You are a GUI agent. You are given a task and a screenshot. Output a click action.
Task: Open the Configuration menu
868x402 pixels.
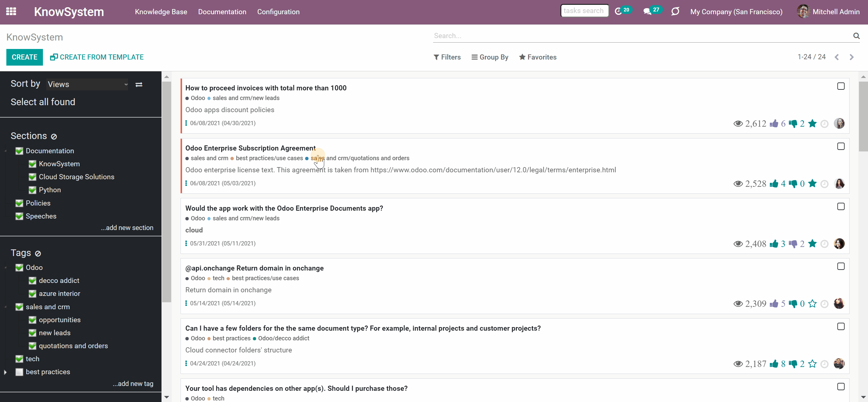(278, 12)
